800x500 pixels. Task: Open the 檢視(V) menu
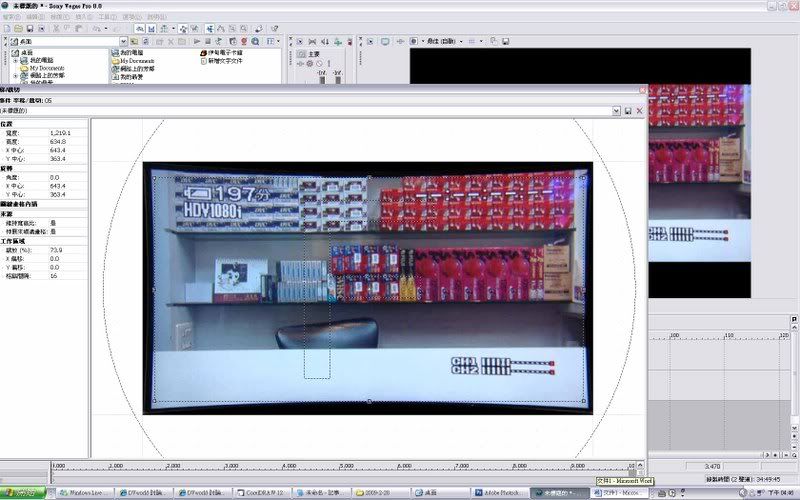point(60,17)
